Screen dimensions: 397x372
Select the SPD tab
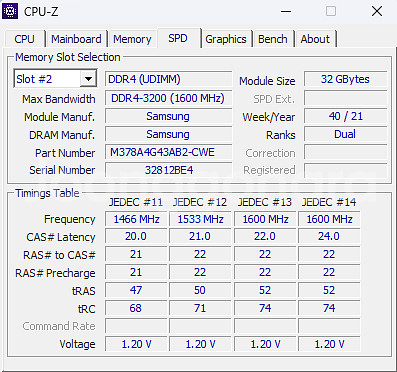point(178,38)
